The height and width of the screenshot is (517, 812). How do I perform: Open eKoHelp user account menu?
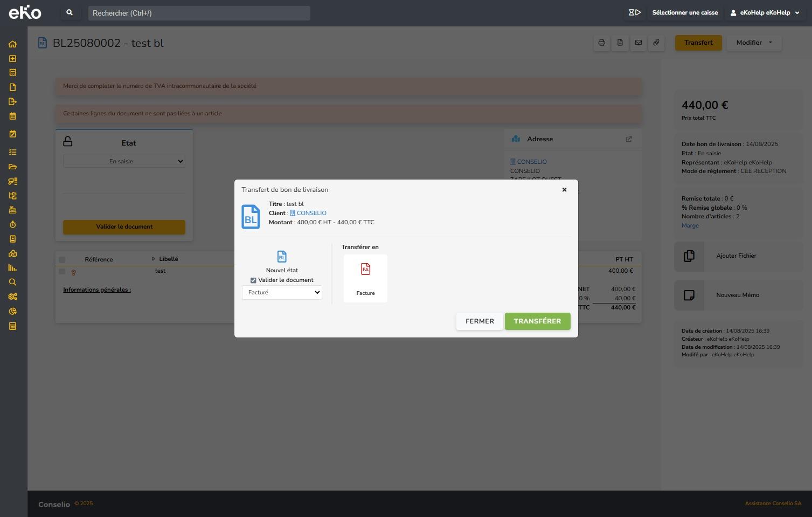(x=765, y=12)
